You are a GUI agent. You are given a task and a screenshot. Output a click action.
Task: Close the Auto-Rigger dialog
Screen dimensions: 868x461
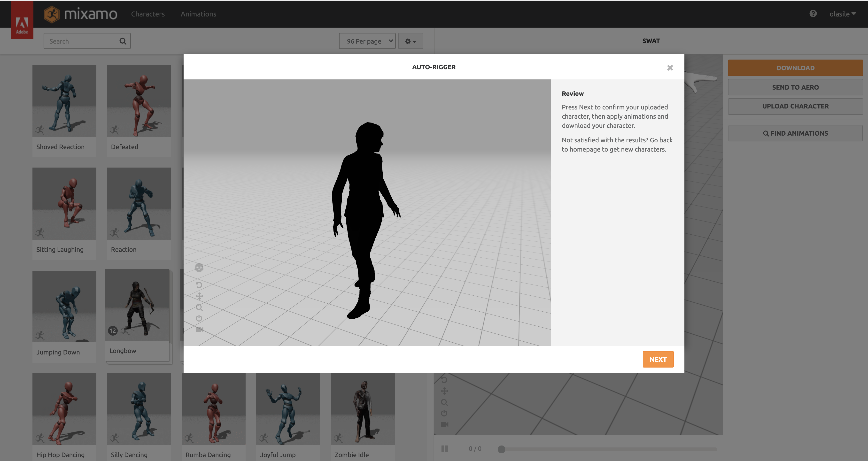point(670,67)
